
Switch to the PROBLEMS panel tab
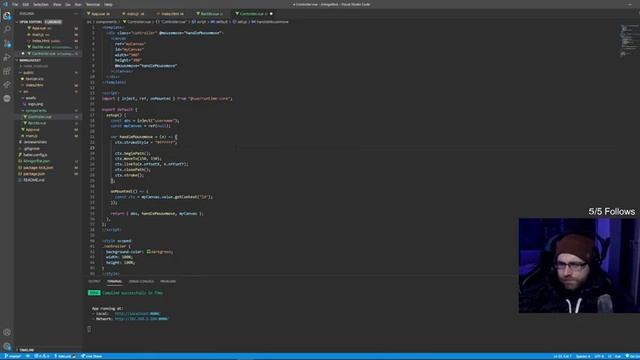(168, 281)
